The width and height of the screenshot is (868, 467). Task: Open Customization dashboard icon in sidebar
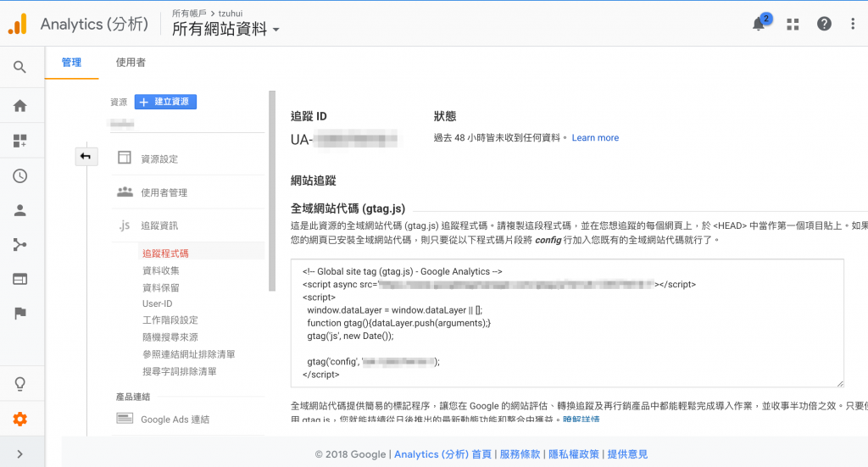click(20, 141)
